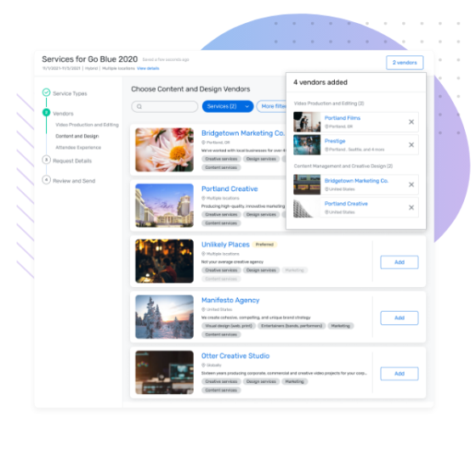The image size is (476, 456).
Task: Open Content and Design sub-step
Action: pos(77,136)
